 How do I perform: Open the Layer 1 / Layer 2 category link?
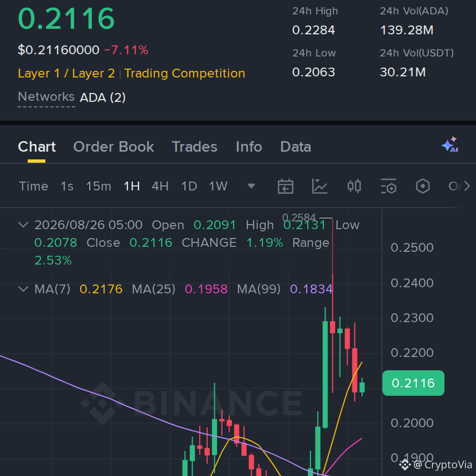(66, 74)
